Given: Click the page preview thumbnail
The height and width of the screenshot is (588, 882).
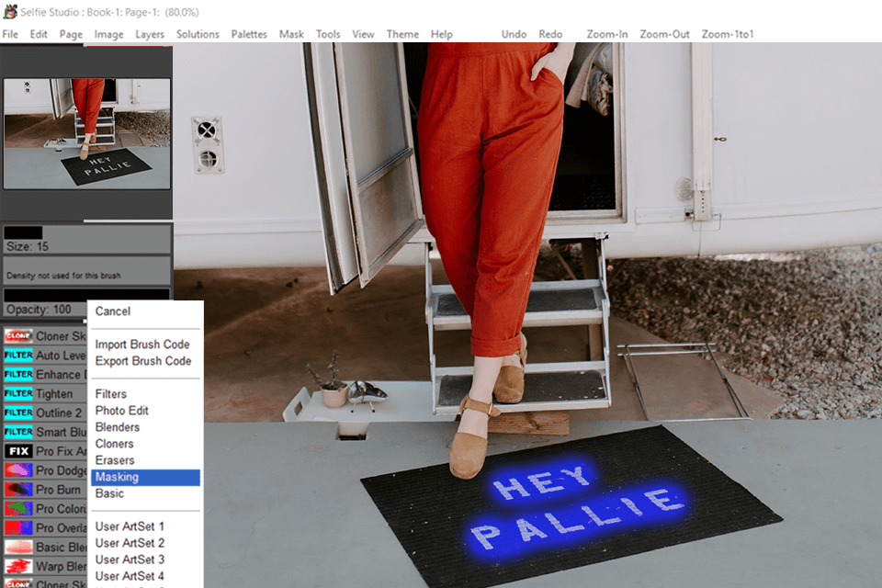Looking at the screenshot, I should coord(86,133).
